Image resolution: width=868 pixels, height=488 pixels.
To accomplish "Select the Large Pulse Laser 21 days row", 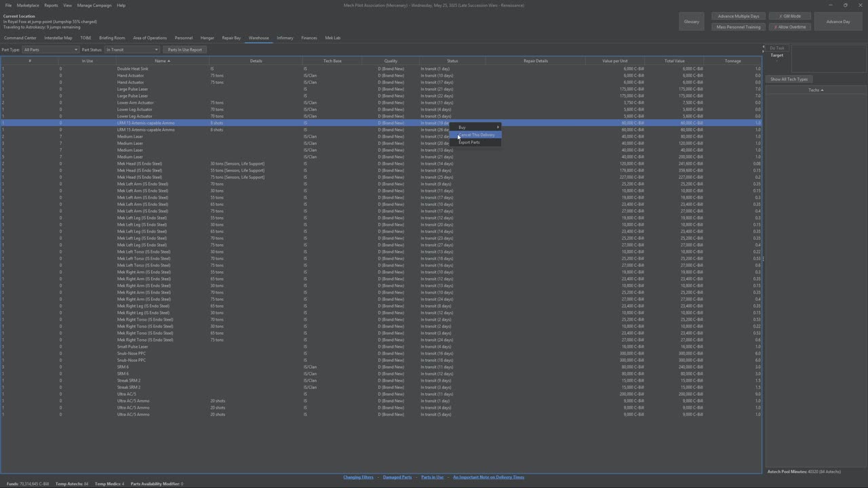I will [381, 89].
